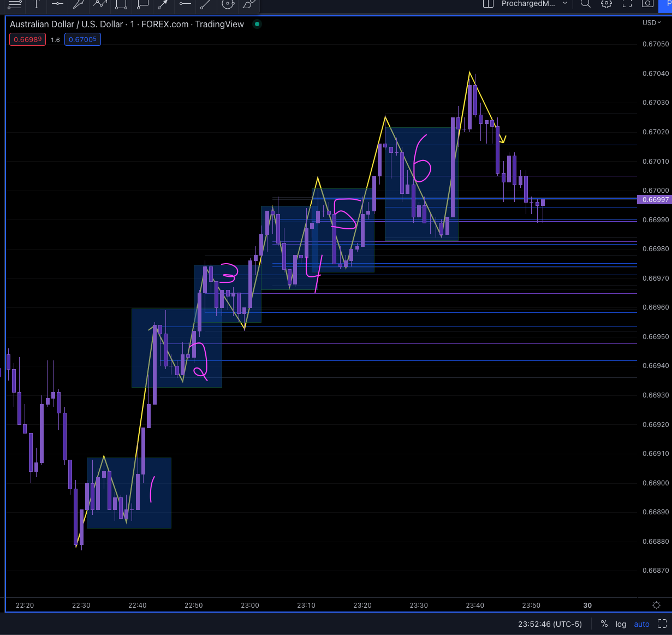Disable auto scaling on the price axis

coord(642,624)
